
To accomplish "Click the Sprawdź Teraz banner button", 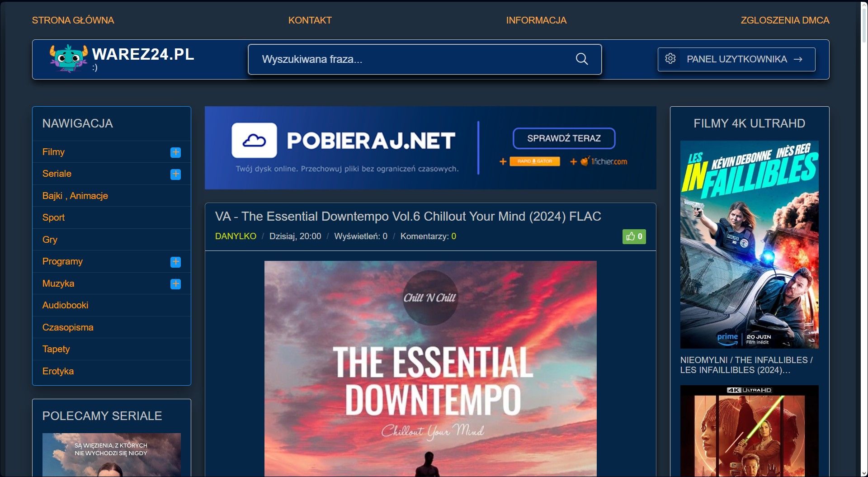I will (x=564, y=138).
